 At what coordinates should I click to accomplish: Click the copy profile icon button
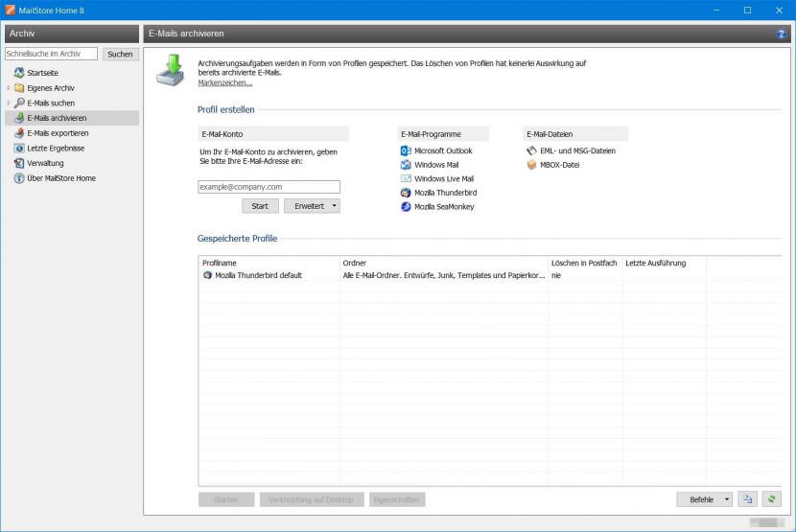point(748,499)
